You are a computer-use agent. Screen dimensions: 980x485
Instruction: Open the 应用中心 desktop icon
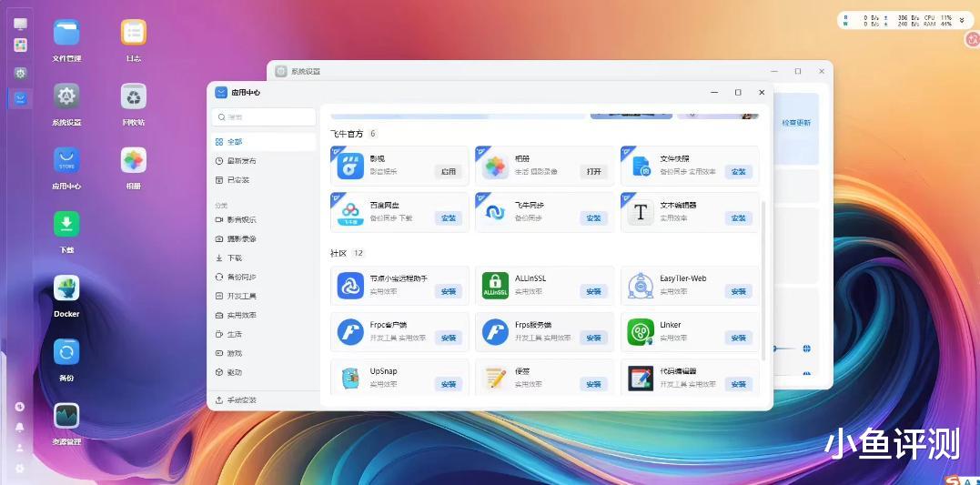(x=66, y=160)
